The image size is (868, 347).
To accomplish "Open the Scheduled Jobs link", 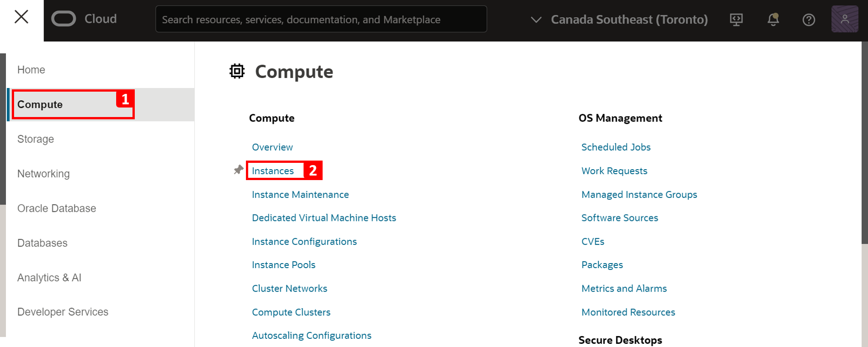I will tap(616, 147).
